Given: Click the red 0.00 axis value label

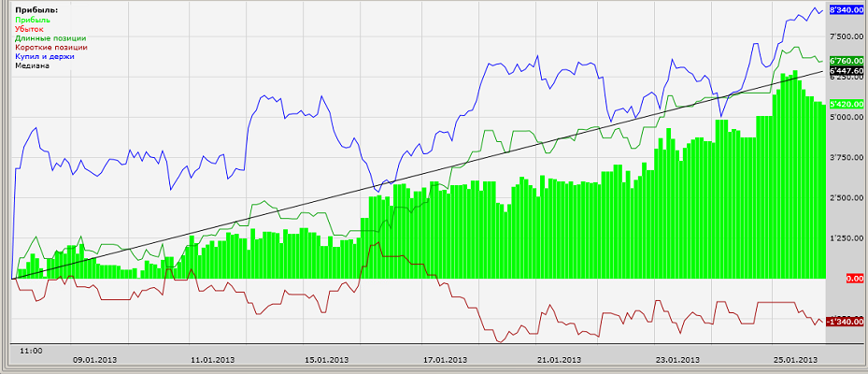Looking at the screenshot, I should pyautogui.click(x=855, y=279).
